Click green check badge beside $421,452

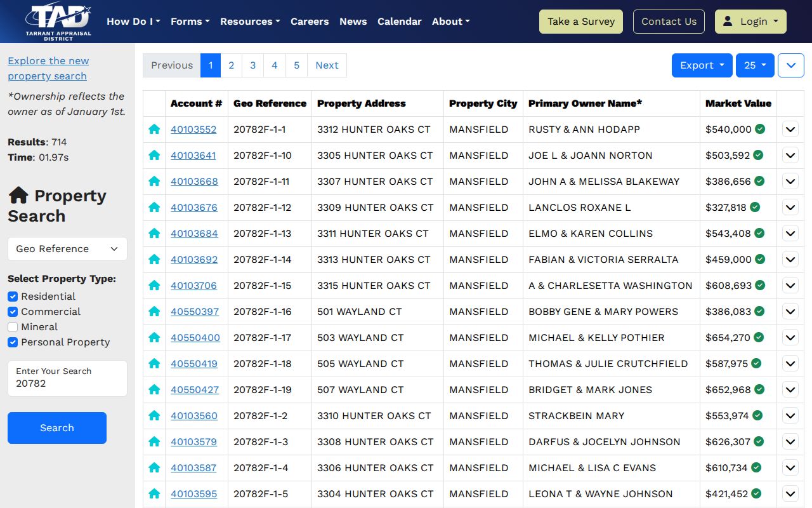[756, 493]
